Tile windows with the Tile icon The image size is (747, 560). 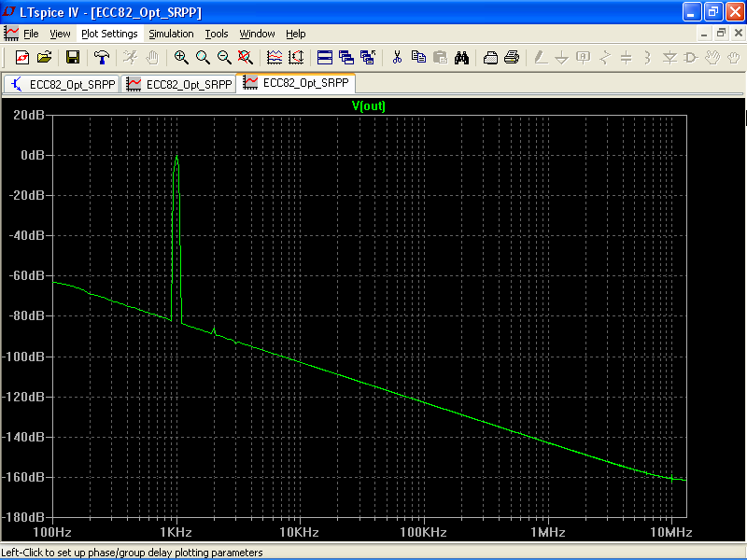(x=324, y=58)
